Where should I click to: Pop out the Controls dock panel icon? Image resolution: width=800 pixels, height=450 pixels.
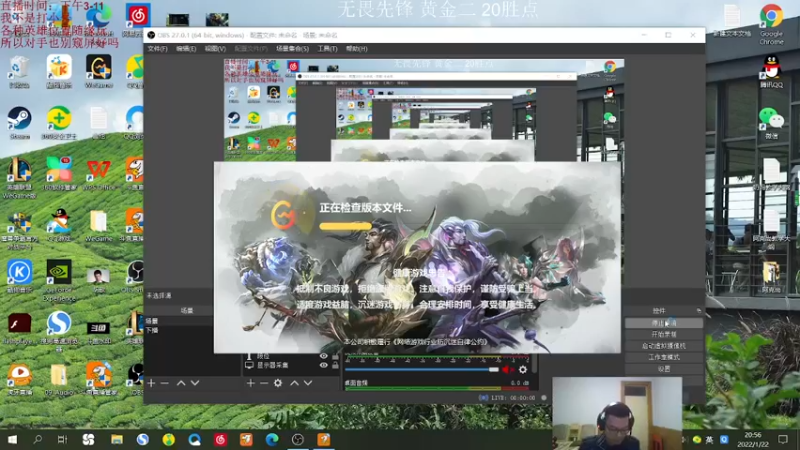698,310
